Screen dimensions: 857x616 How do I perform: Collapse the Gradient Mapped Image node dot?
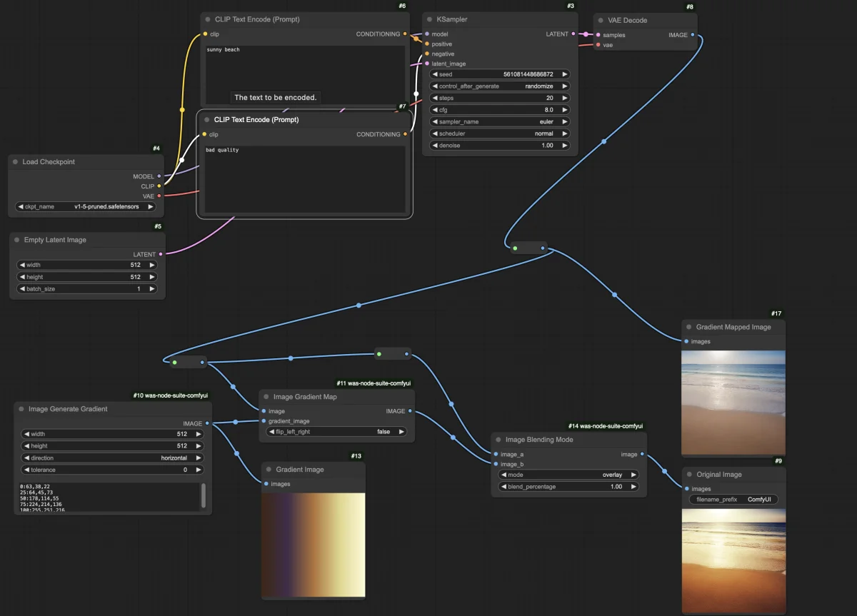(688, 327)
